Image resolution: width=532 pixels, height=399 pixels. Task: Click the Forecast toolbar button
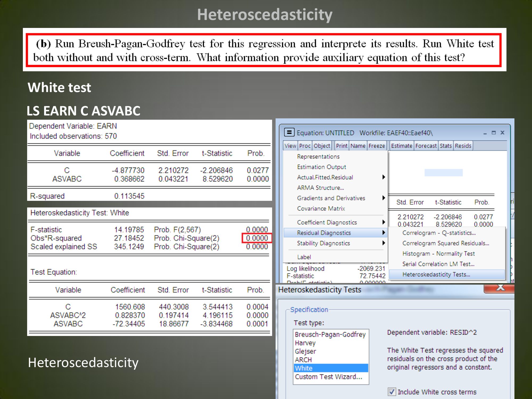(x=426, y=146)
